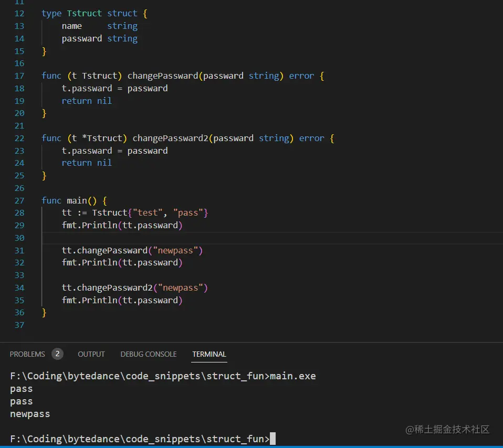Select the TERMINAL tab

pyautogui.click(x=209, y=354)
